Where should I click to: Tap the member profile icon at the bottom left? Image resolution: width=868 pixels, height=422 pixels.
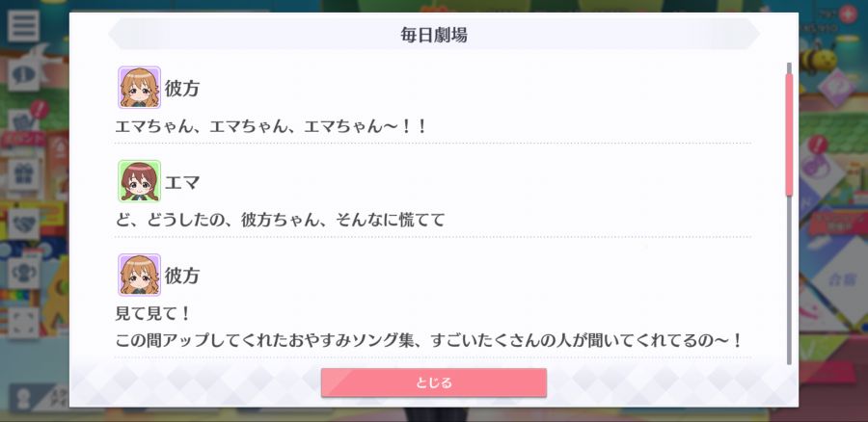(x=23, y=399)
